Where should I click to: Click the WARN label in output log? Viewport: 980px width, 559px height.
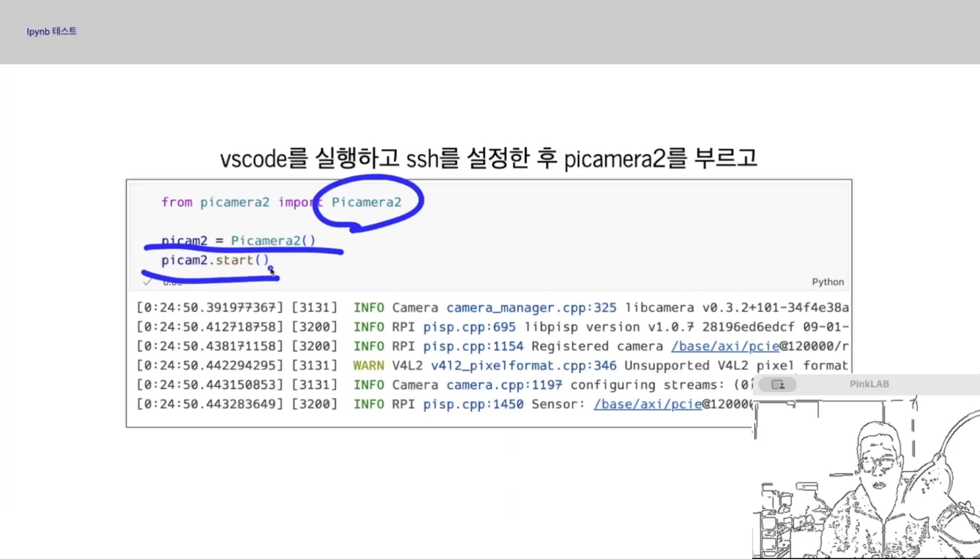(368, 366)
